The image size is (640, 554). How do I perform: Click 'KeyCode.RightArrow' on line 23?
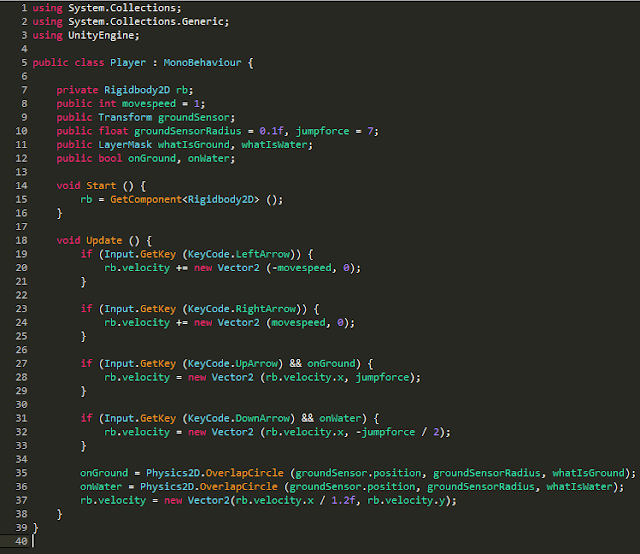pyautogui.click(x=242, y=309)
